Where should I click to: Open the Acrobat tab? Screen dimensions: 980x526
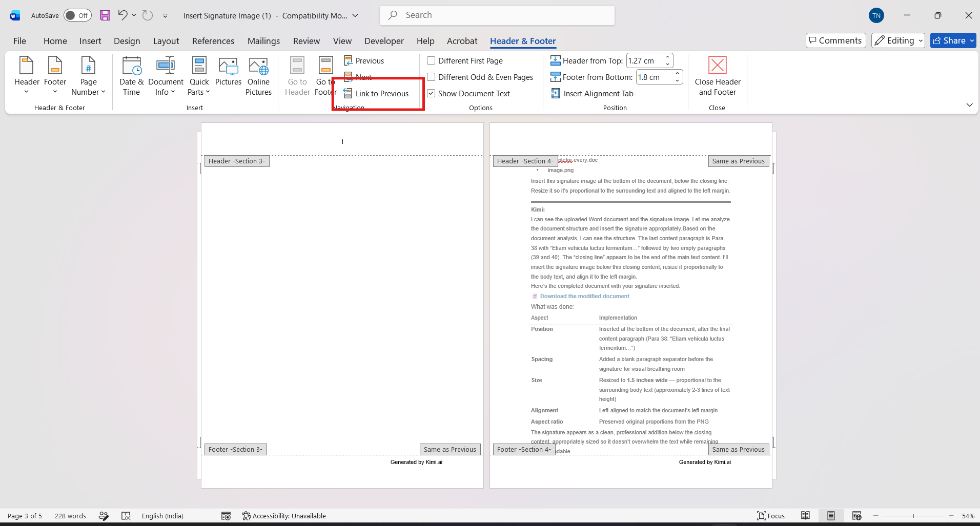tap(462, 41)
